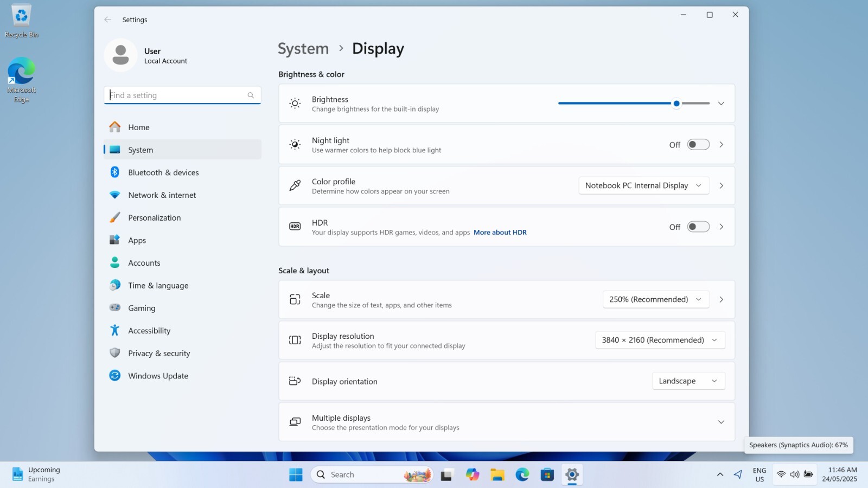Open Time & language settings
The height and width of the screenshot is (488, 868).
(182, 286)
